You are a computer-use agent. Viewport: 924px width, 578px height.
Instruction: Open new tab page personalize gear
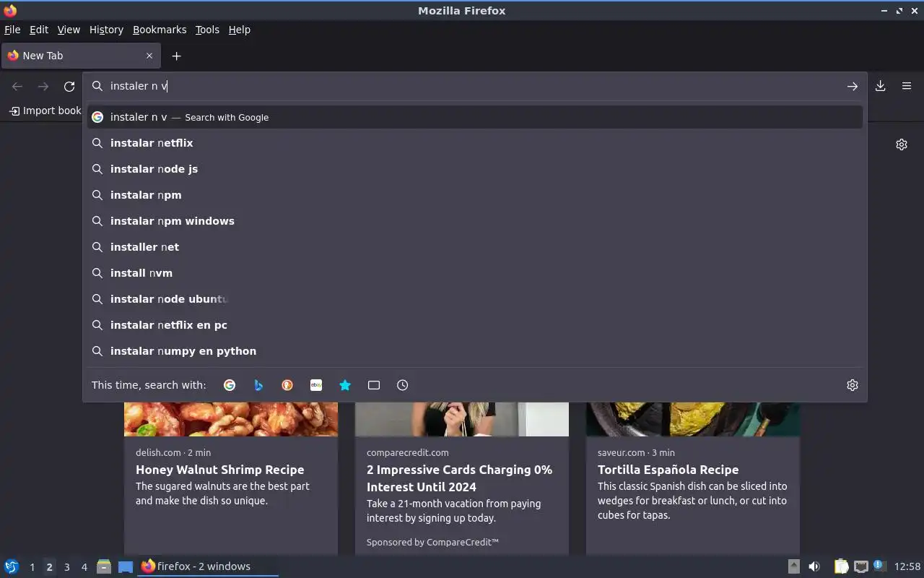(902, 144)
